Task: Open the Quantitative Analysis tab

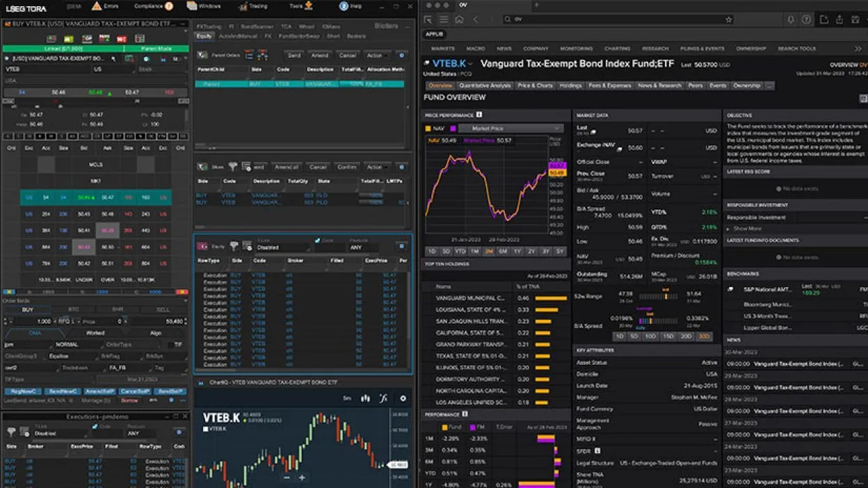Action: coord(485,86)
